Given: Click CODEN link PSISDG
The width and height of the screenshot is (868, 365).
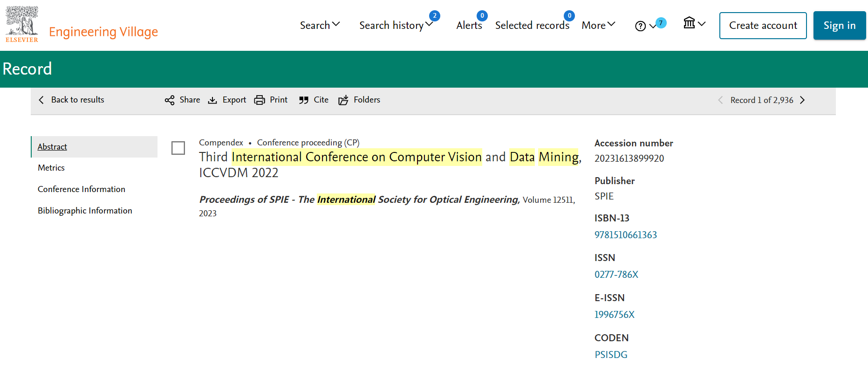Looking at the screenshot, I should pyautogui.click(x=611, y=355).
